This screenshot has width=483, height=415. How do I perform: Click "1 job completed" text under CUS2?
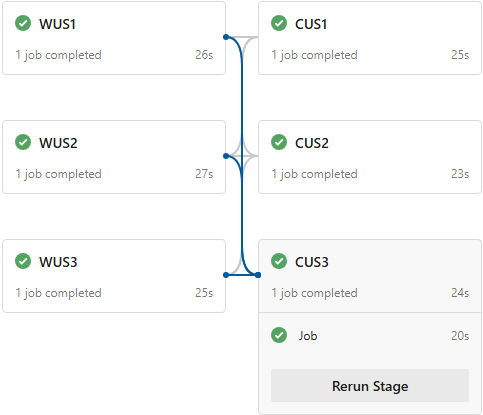coord(314,174)
